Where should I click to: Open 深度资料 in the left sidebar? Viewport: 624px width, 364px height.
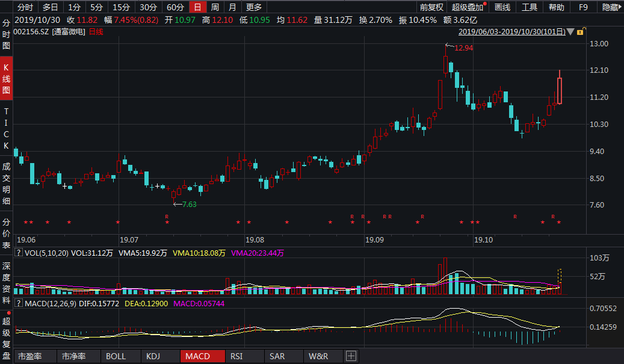pyautogui.click(x=6, y=283)
